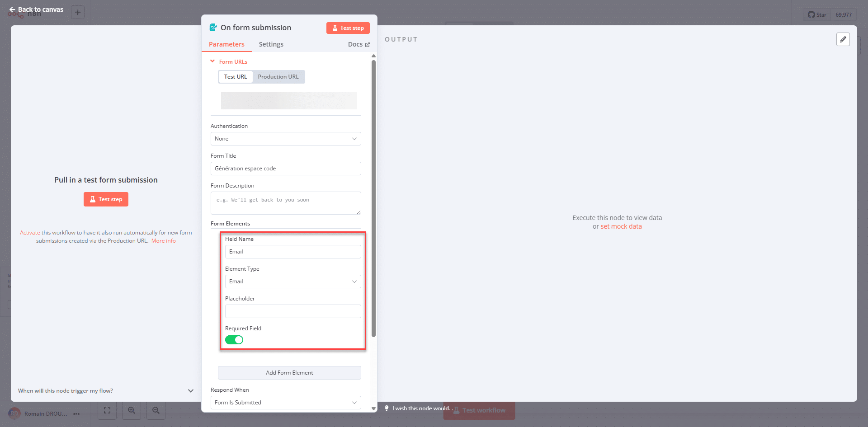Viewport: 868px width, 427px height.
Task: Click the GitHub Star icon
Action: point(811,14)
